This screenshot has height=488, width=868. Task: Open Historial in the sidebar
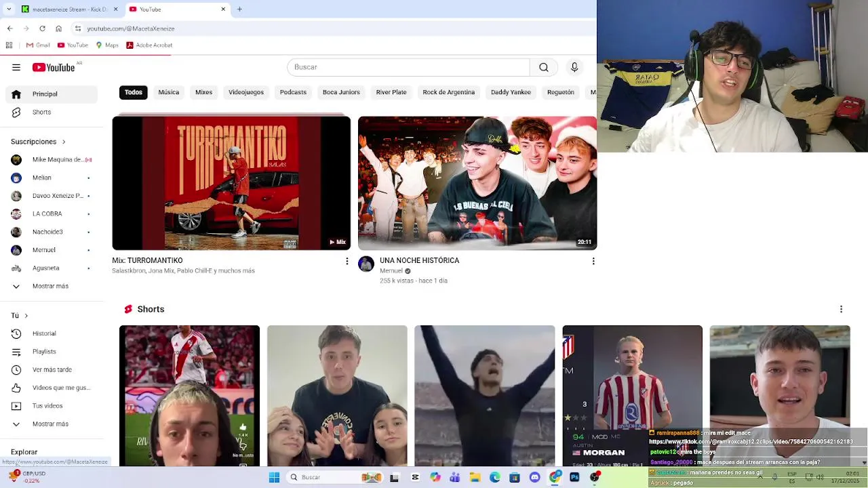click(52, 333)
